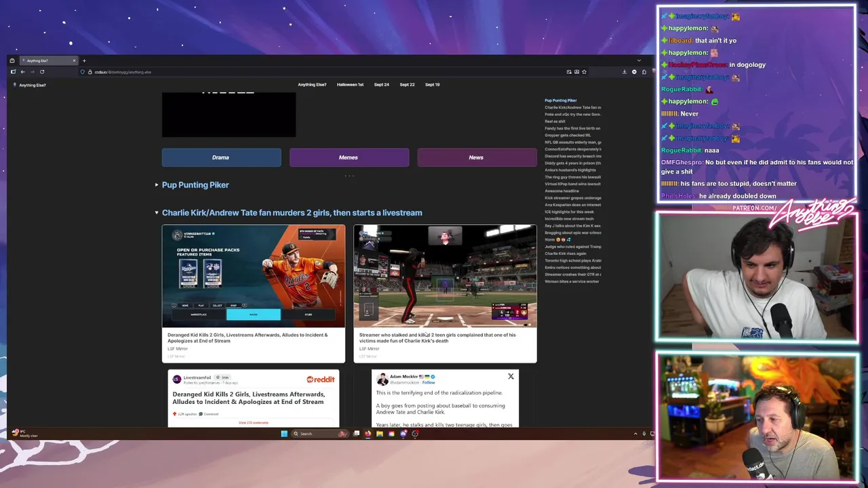The image size is (868, 488).
Task: Close the 'Anything Else?' browser tab
Action: coord(74,60)
